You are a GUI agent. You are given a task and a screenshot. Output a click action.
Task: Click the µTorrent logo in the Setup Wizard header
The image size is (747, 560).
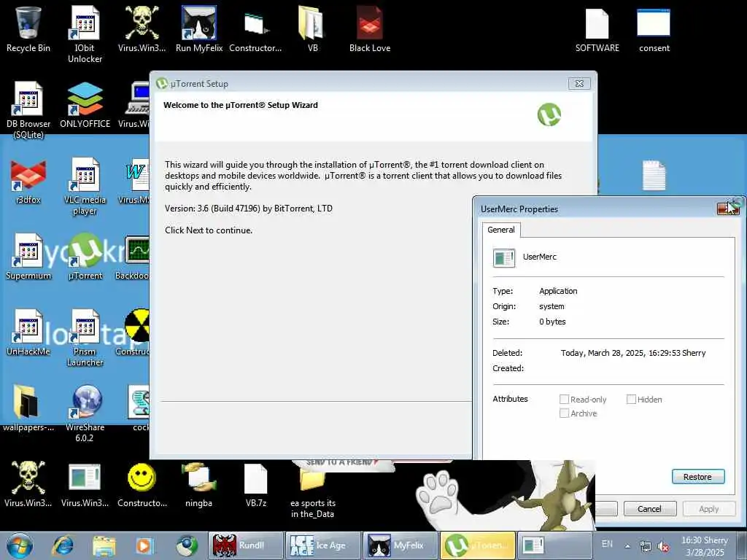click(549, 114)
